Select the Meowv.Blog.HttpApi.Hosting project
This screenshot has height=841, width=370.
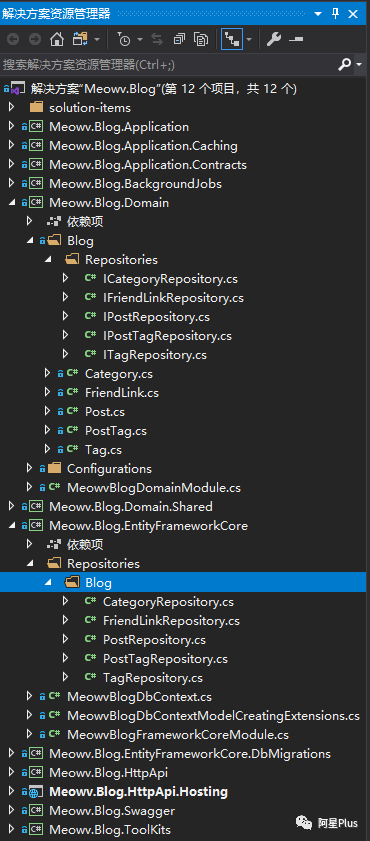[138, 791]
